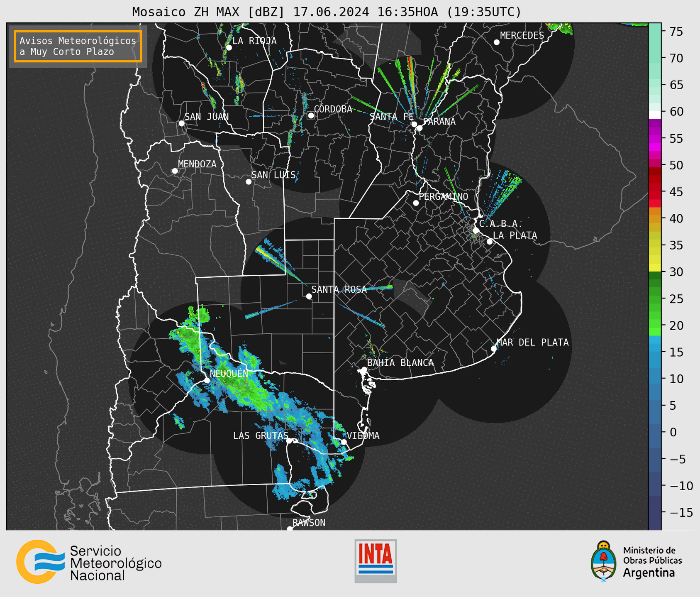Select the La Plata city marker
The width and height of the screenshot is (700, 597).
[490, 242]
